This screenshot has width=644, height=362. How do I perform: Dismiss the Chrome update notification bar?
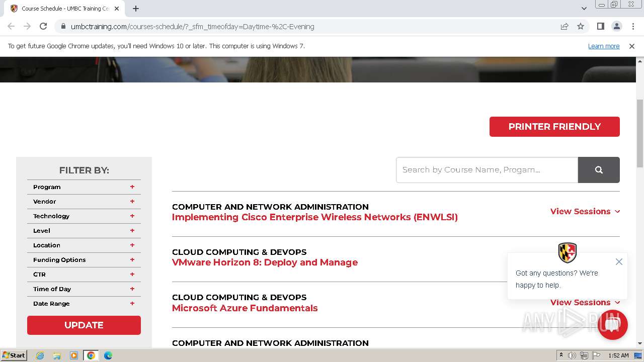[x=632, y=46]
